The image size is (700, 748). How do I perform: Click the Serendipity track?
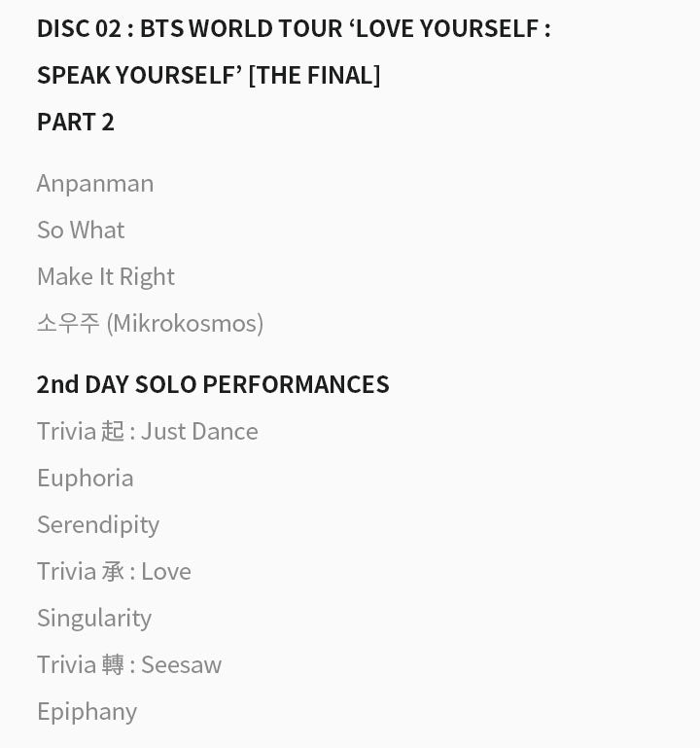[x=98, y=524]
